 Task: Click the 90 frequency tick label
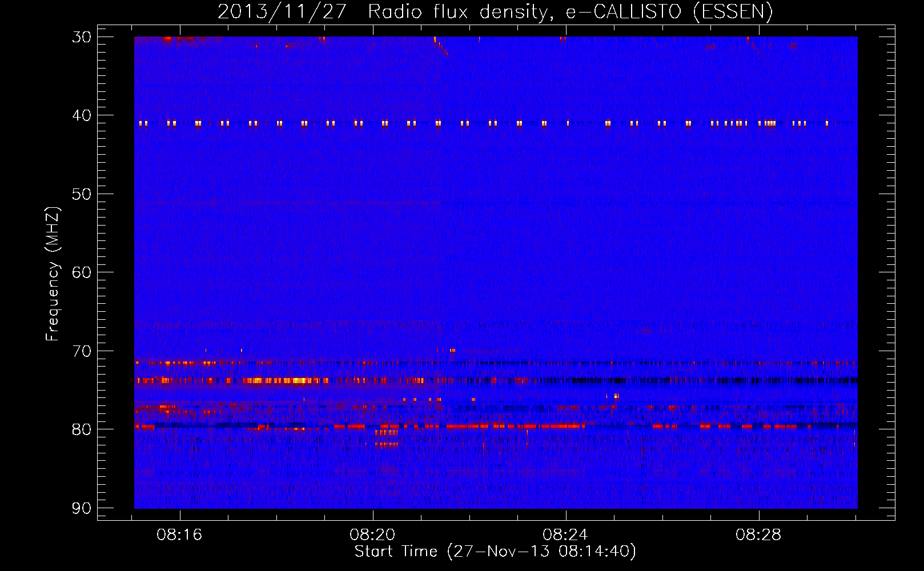pyautogui.click(x=82, y=508)
